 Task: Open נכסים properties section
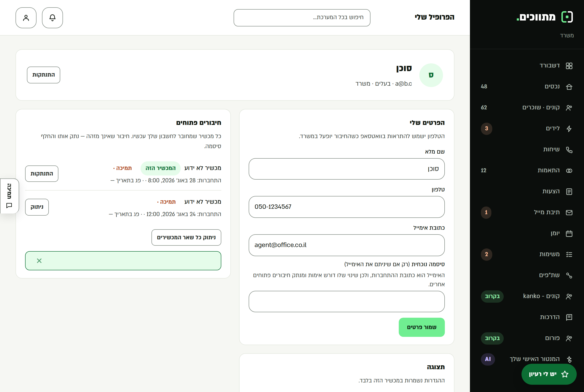pyautogui.click(x=527, y=87)
